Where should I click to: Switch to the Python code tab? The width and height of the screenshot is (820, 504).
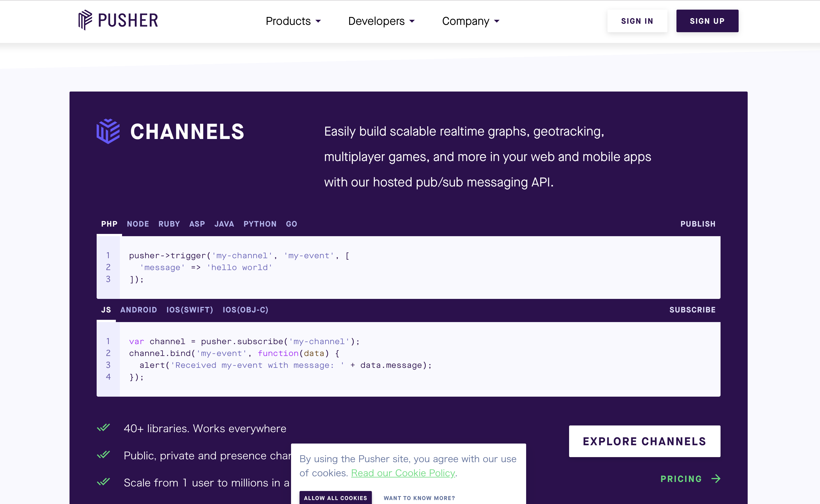click(x=260, y=224)
